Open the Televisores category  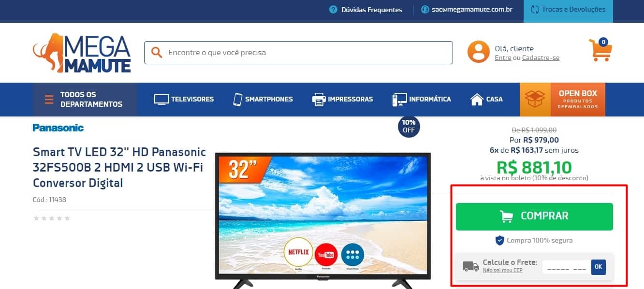click(x=184, y=99)
